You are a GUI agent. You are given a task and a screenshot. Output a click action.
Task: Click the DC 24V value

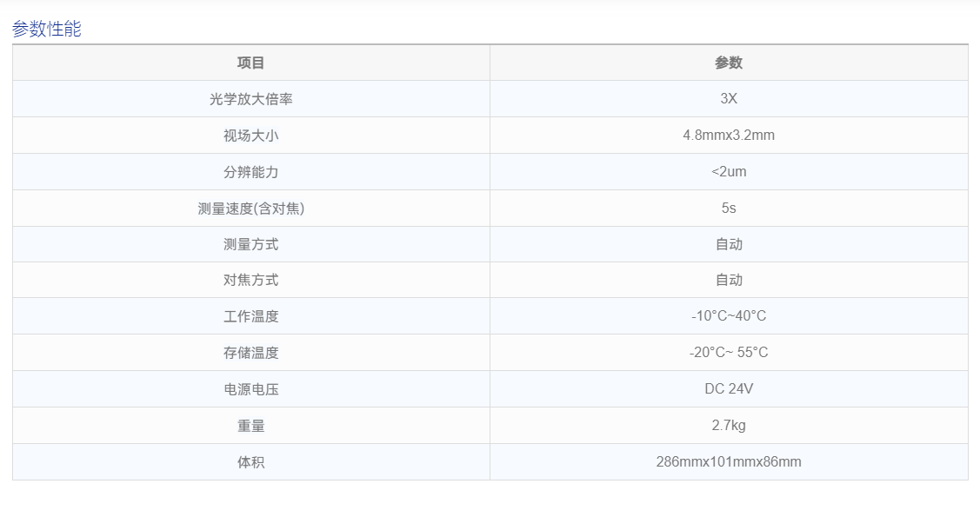(x=729, y=389)
